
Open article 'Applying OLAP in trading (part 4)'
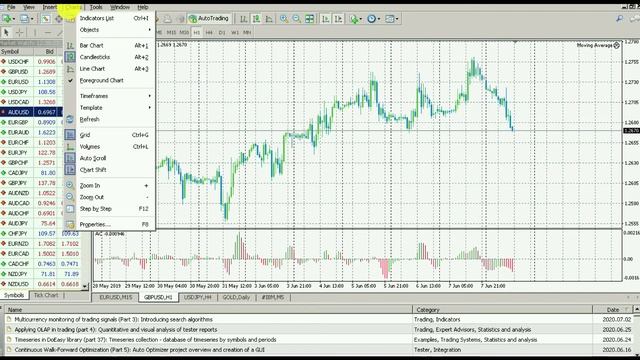(x=116, y=329)
